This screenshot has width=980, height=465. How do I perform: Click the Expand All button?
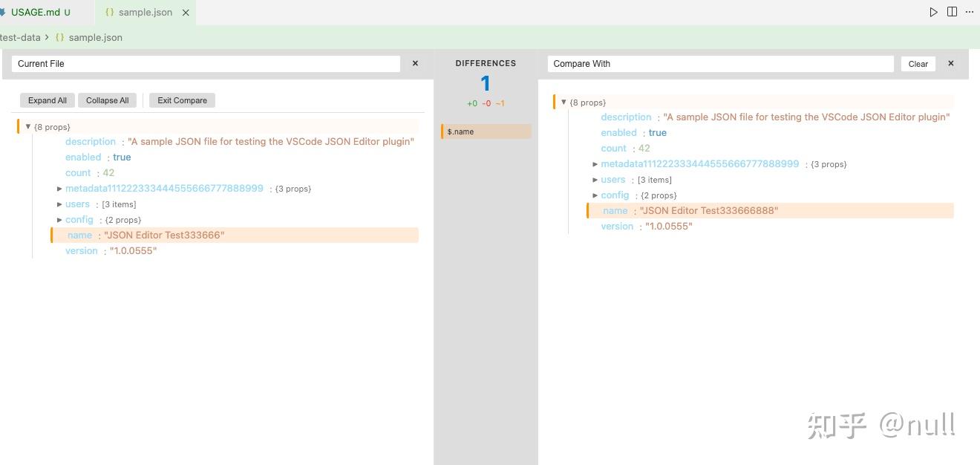pos(48,100)
